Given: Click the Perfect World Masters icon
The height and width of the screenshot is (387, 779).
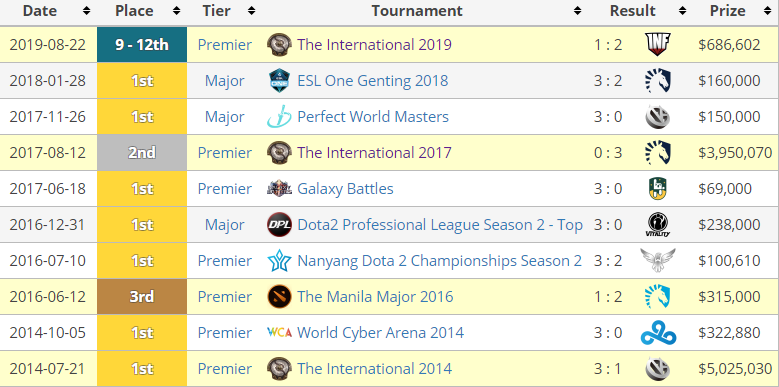Looking at the screenshot, I should coord(279,117).
